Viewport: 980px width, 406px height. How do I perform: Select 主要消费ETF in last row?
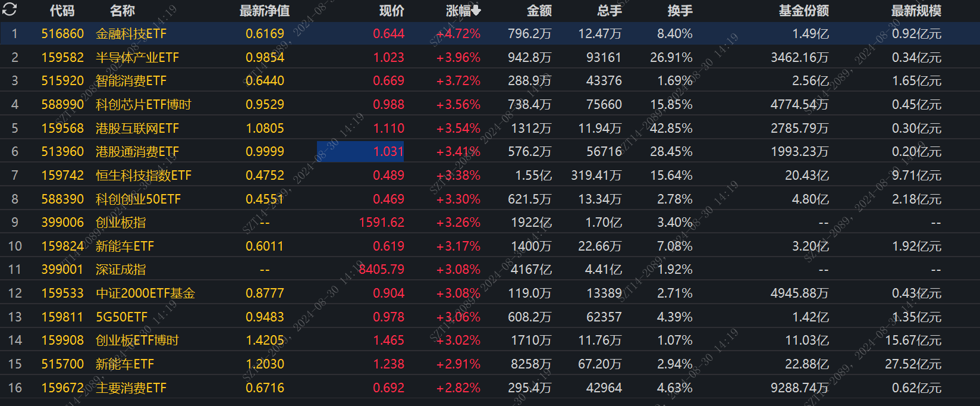[x=131, y=388]
